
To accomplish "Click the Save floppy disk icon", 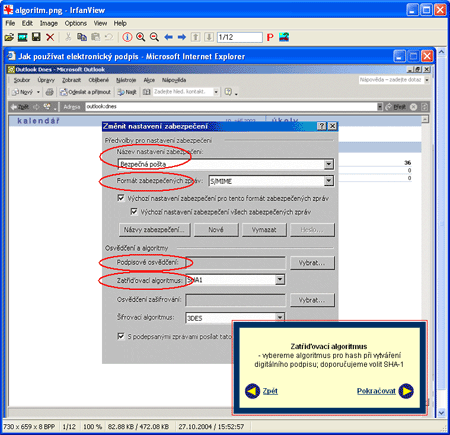I will point(36,37).
